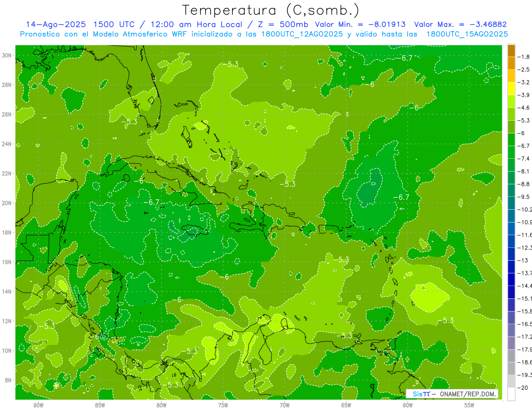The height and width of the screenshot is (411, 532).
Task: Select "1800UTC_15AGO2025" valid-until time
Action: tap(467, 34)
